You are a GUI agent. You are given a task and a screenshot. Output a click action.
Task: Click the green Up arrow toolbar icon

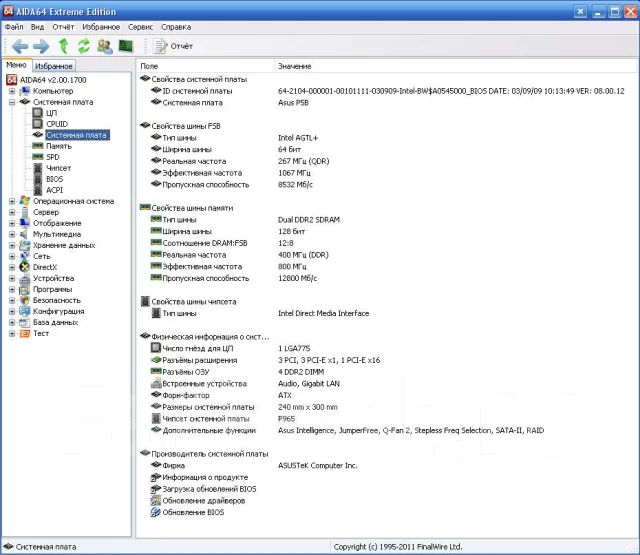[63, 46]
